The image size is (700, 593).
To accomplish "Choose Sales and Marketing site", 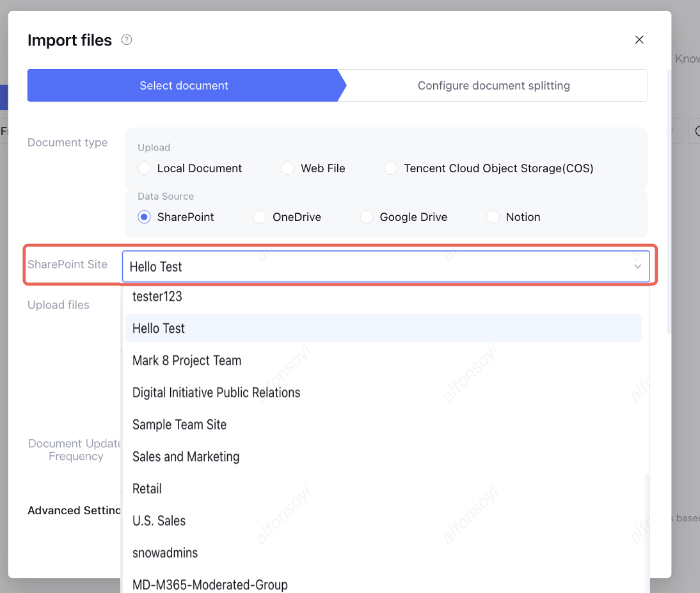I will [186, 457].
